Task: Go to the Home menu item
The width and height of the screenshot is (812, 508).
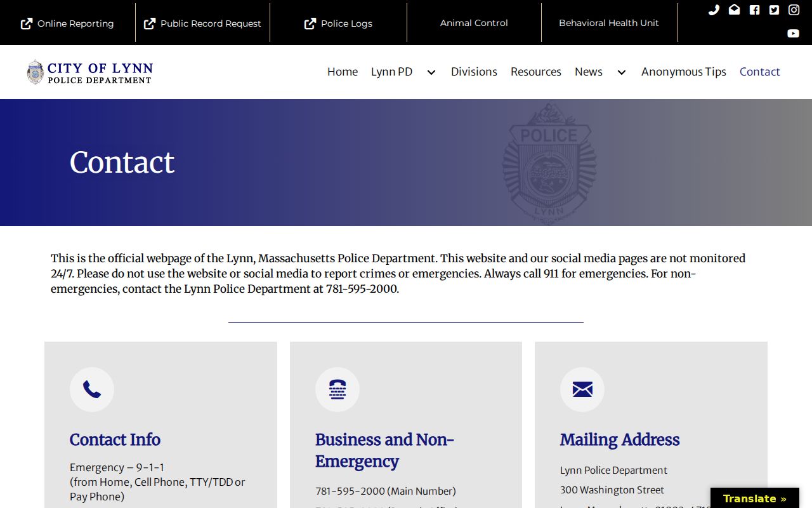Action: [343, 72]
